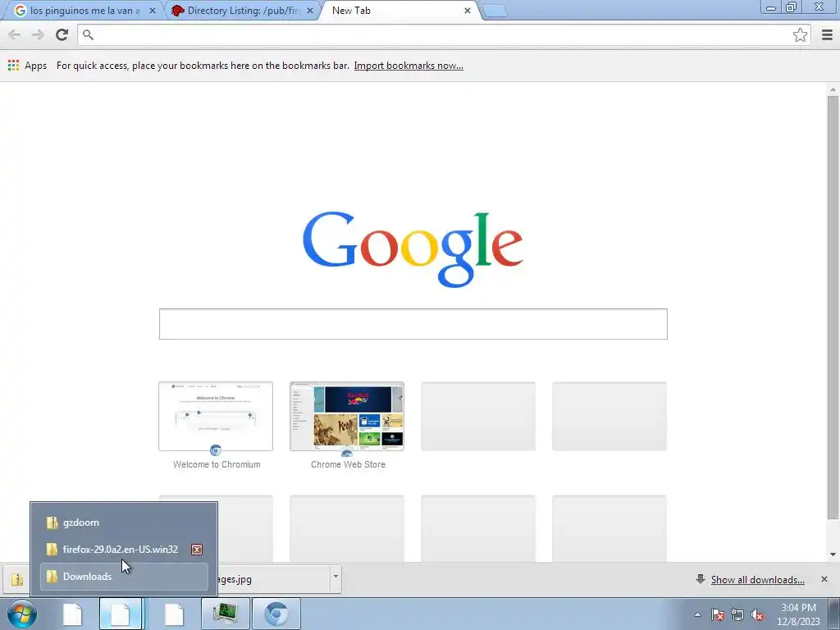Reload the current page
Viewport: 840px width, 630px height.
(62, 34)
